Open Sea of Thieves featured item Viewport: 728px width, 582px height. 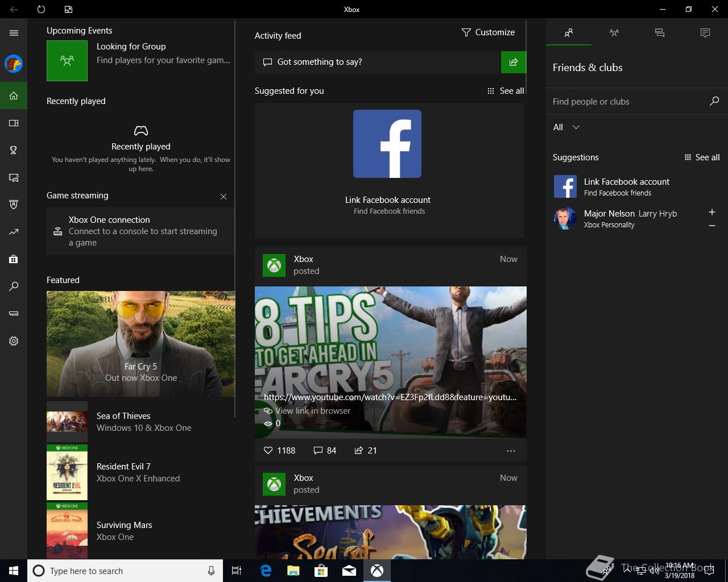click(140, 422)
